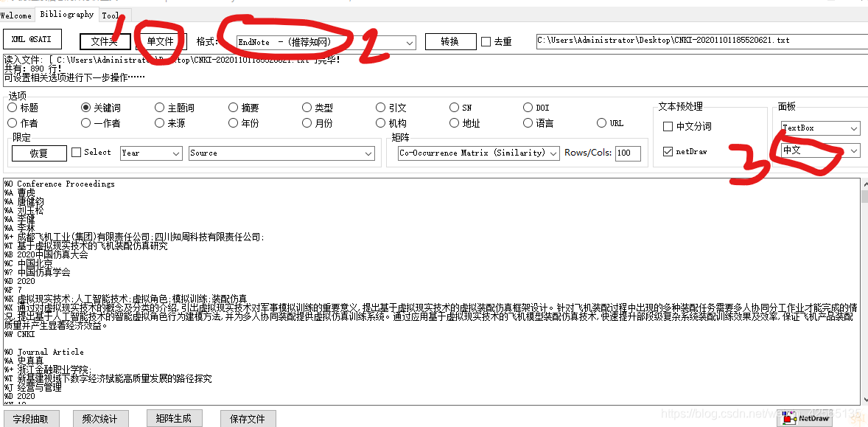The image size is (868, 427).
Task: Select the 年份 radio option
Action: pos(233,123)
